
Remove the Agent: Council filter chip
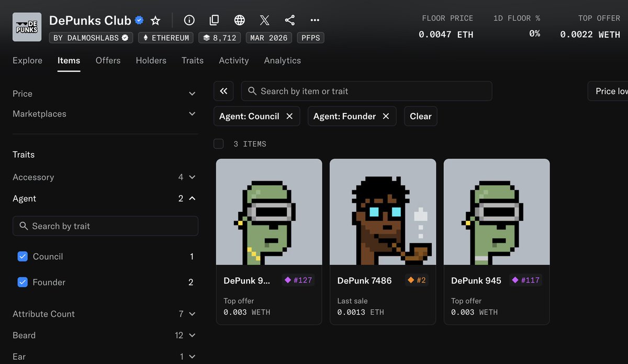coord(289,116)
